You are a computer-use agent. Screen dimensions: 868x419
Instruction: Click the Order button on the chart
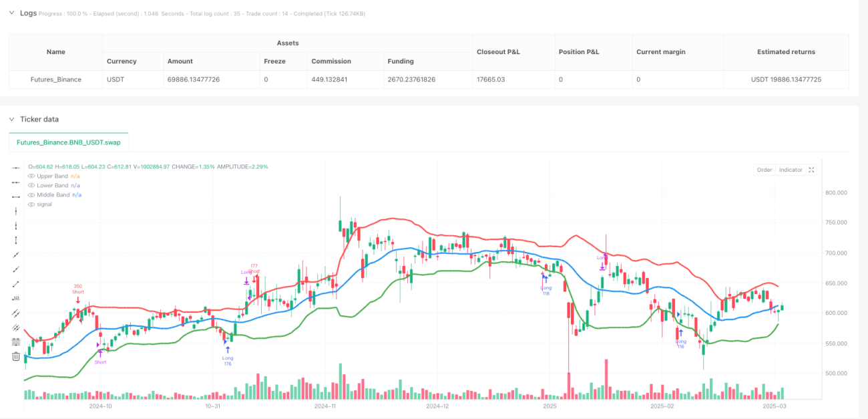[765, 170]
